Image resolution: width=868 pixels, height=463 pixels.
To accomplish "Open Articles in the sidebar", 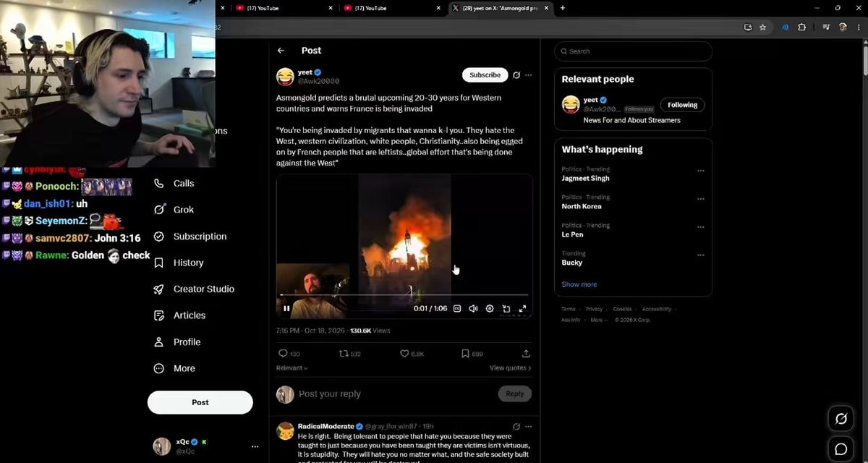I will click(x=179, y=315).
